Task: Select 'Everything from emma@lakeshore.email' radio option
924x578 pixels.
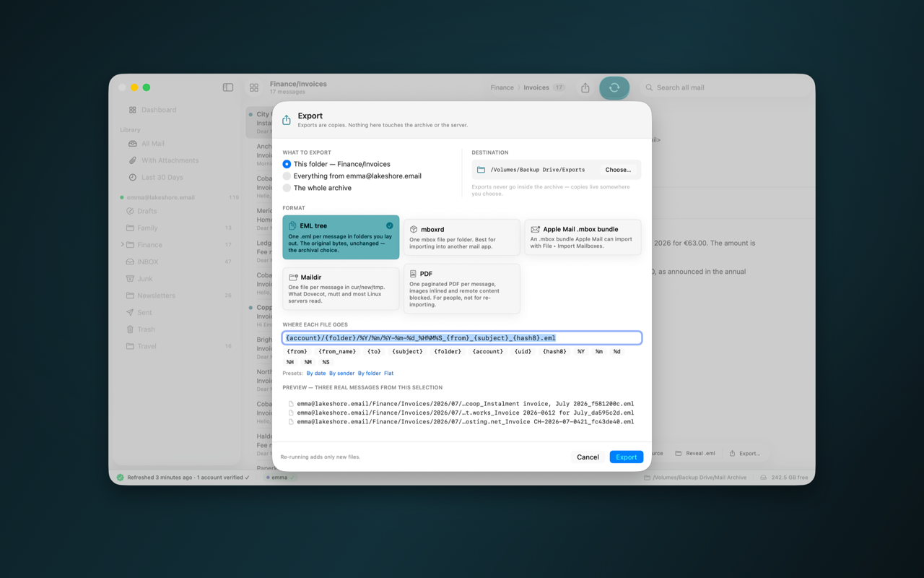Action: coord(352,176)
